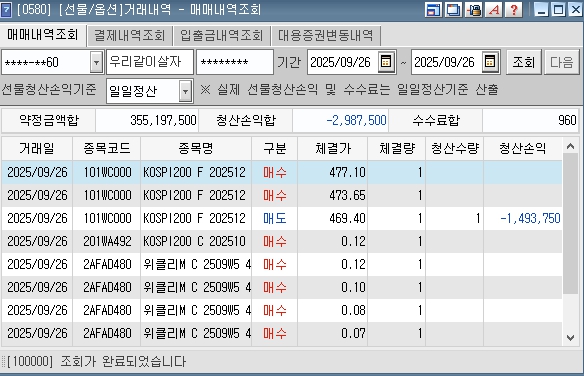Viewport: 584px width, 376px height.
Task: Select the row with price 473.65
Action: click(282, 195)
